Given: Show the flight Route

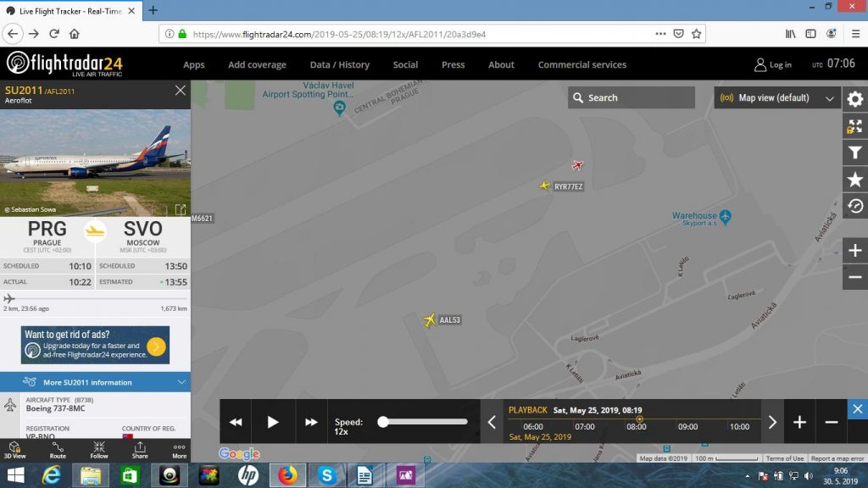Looking at the screenshot, I should tap(58, 451).
